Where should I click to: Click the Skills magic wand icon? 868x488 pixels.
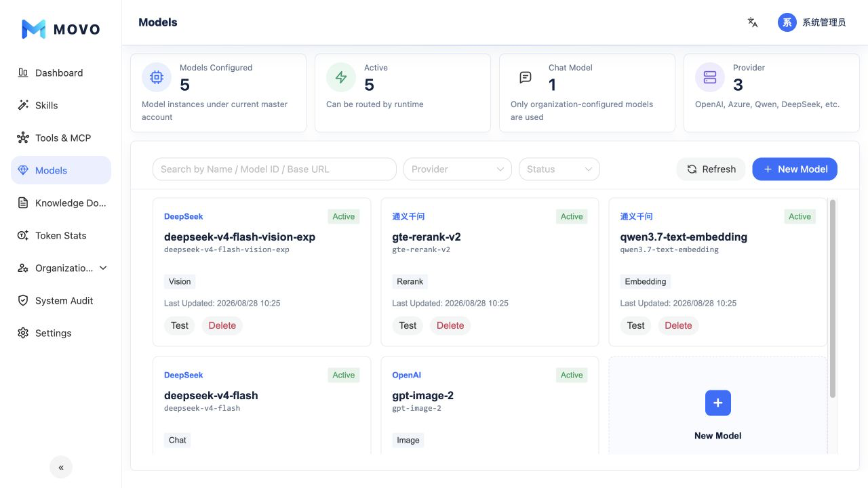23,105
